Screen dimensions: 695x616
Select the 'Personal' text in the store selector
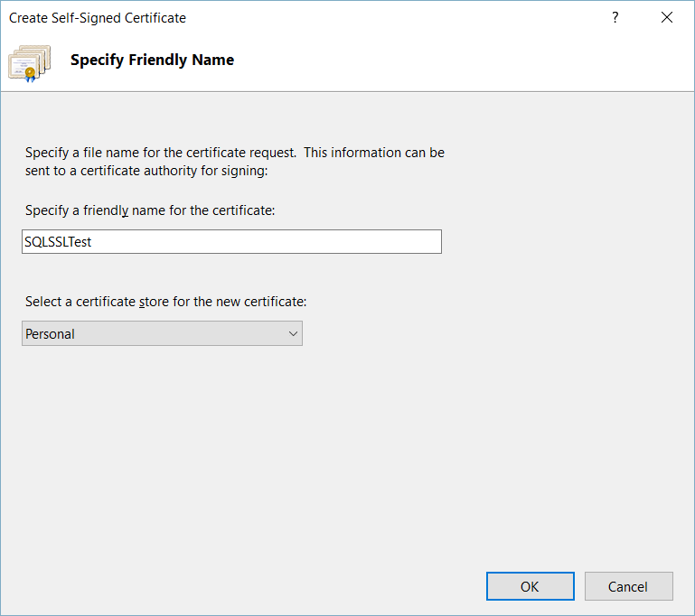[x=51, y=334]
